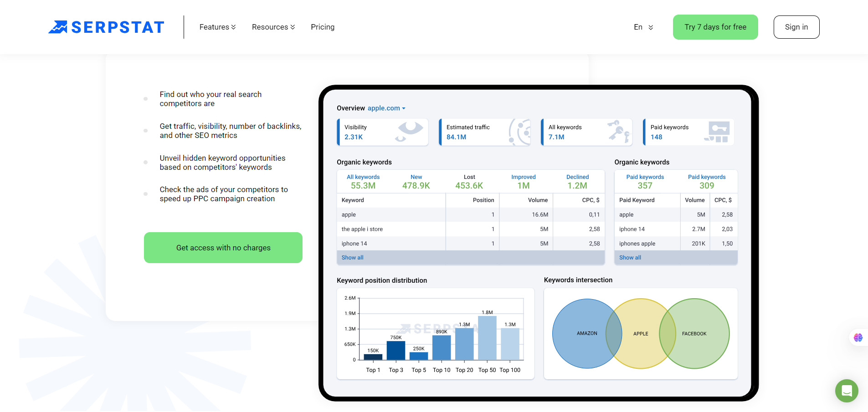868x412 pixels.
Task: Click the Top 100 bar in chart
Action: click(x=510, y=344)
